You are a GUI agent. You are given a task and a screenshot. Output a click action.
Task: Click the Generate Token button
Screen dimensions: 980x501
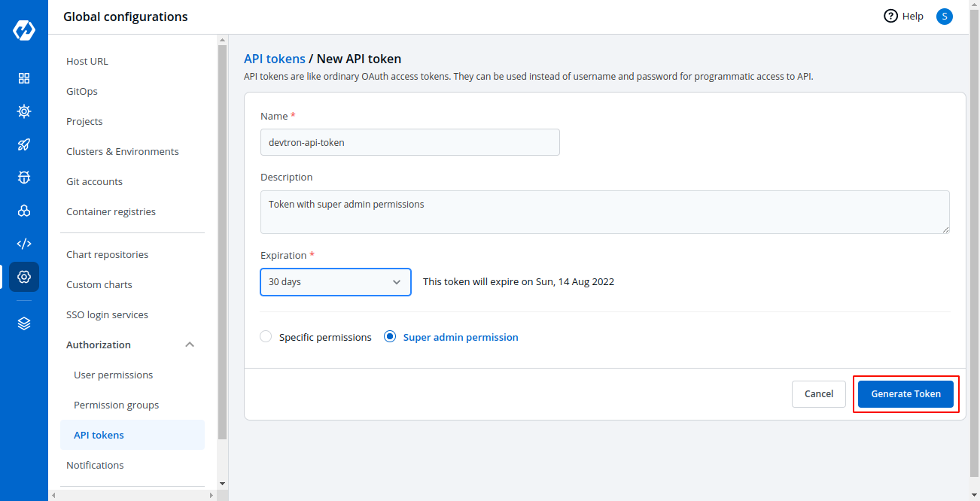(905, 394)
